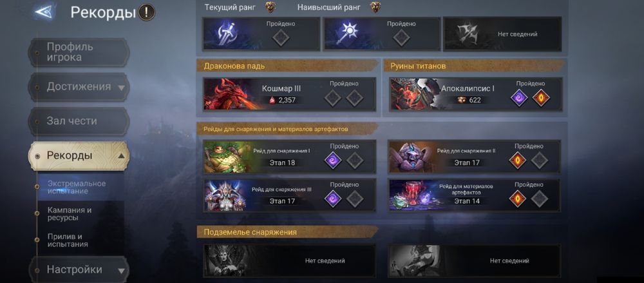Click the highest rank emblem icon
Viewport: 644px width, 283px height.
(x=375, y=6)
